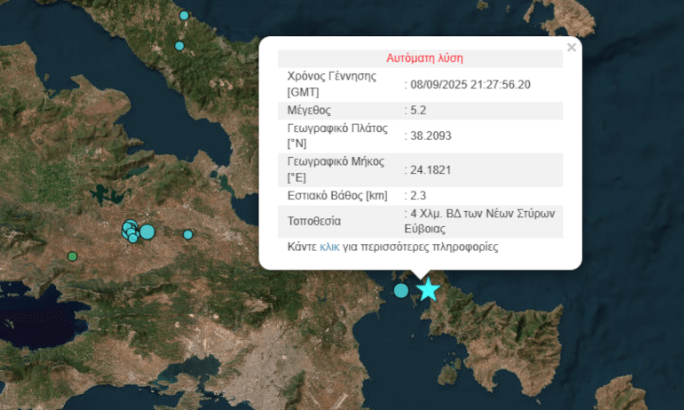Click the 'Τοποθεσία' label

pyautogui.click(x=314, y=221)
